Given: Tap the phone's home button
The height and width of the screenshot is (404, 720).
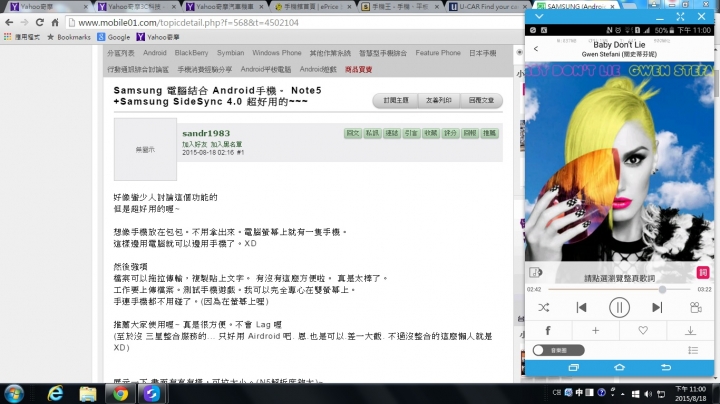Looking at the screenshot, I should pyautogui.click(x=619, y=367).
